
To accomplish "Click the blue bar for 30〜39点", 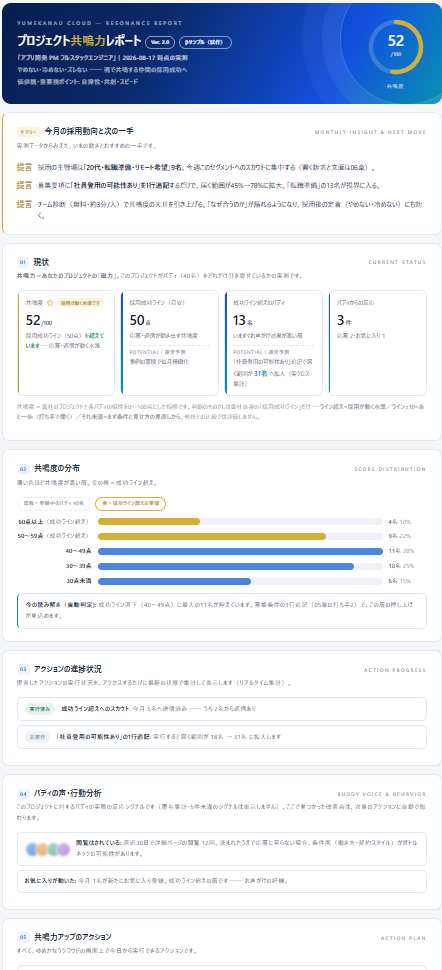I will (x=226, y=566).
